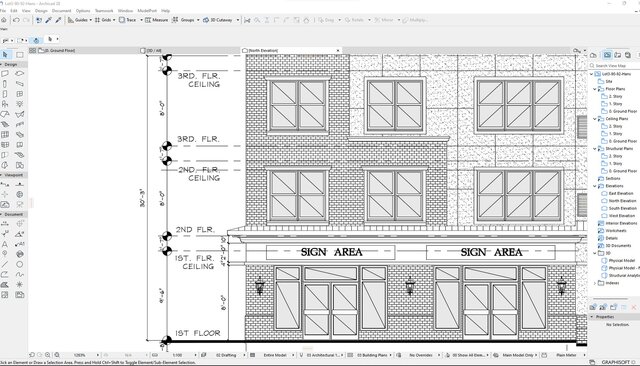Open the Options menu
Screen dimensions: 640x366
[83, 11]
